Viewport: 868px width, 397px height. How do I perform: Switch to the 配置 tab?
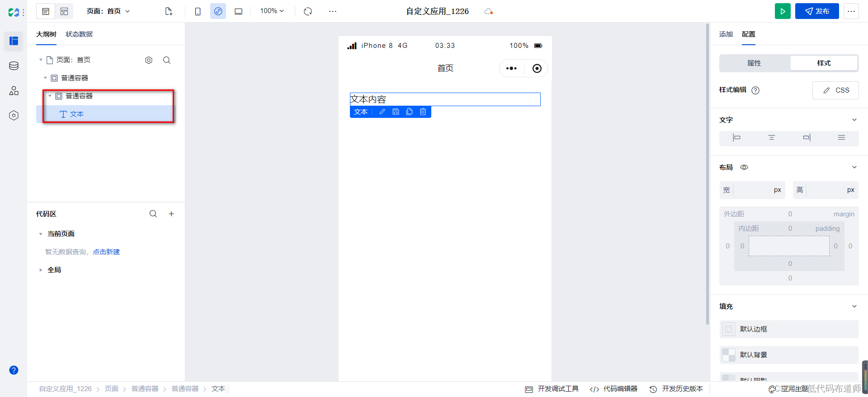pyautogui.click(x=749, y=34)
